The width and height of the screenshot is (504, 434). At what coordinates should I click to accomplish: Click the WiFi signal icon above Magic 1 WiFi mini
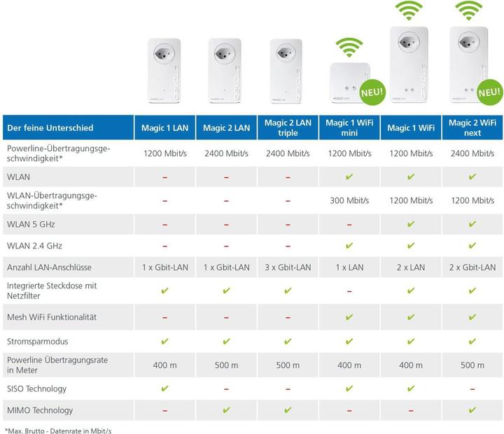[x=349, y=47]
